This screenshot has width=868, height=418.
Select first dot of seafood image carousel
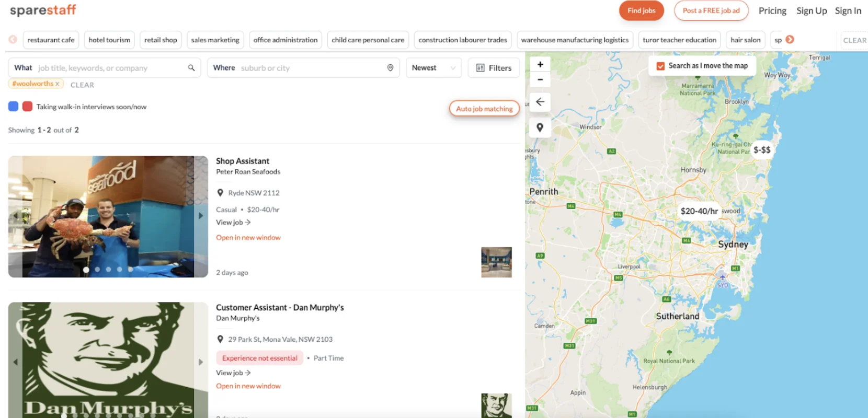click(86, 270)
